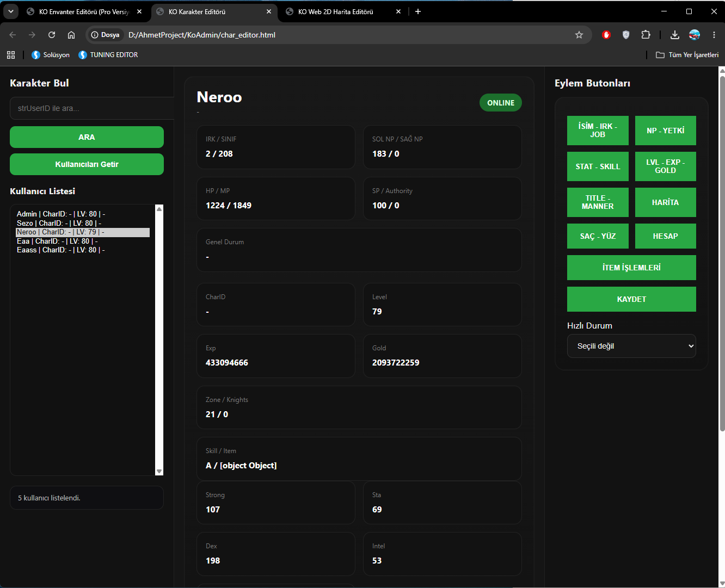Open the profile avatar icon

(x=695, y=35)
